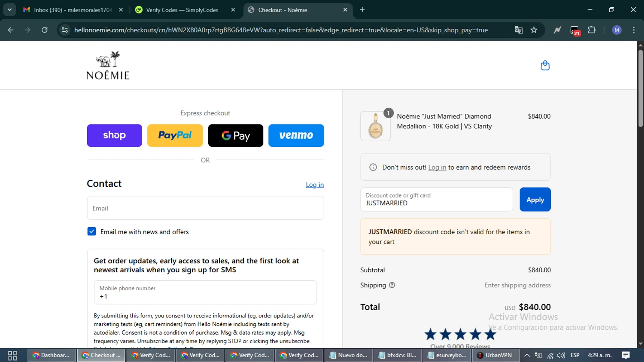Open the shipping help question icon
Screen dimensions: 644x362
392,285
